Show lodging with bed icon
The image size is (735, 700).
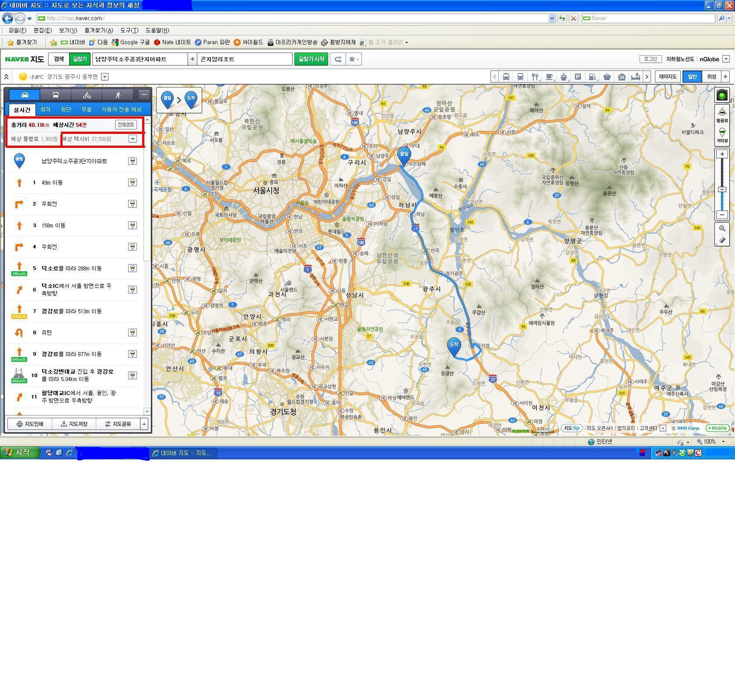pos(636,77)
